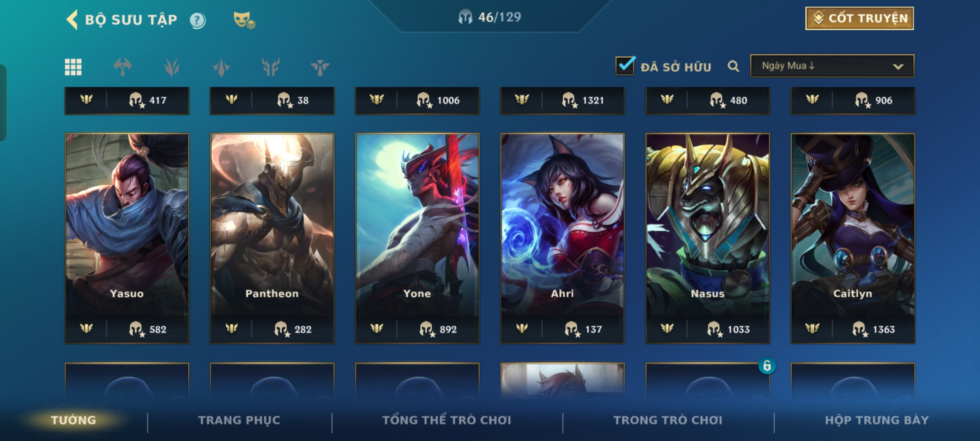This screenshot has width=980, height=441.
Task: Expand sort options via dropdown chevron
Action: (898, 67)
